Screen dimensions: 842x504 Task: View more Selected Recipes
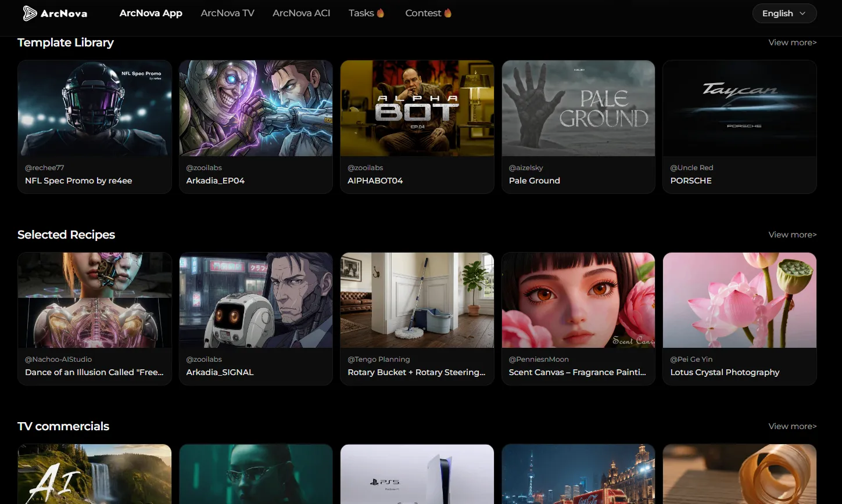coord(793,235)
